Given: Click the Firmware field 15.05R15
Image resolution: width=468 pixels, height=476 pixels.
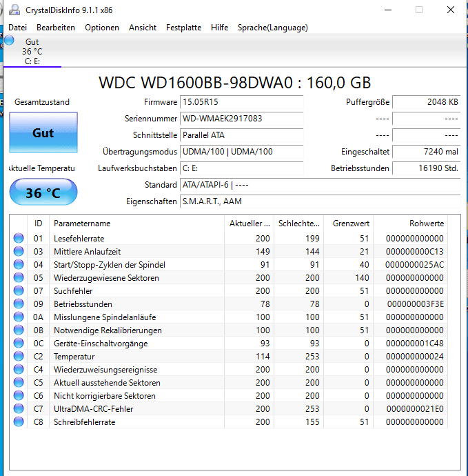Looking at the screenshot, I should 242,102.
